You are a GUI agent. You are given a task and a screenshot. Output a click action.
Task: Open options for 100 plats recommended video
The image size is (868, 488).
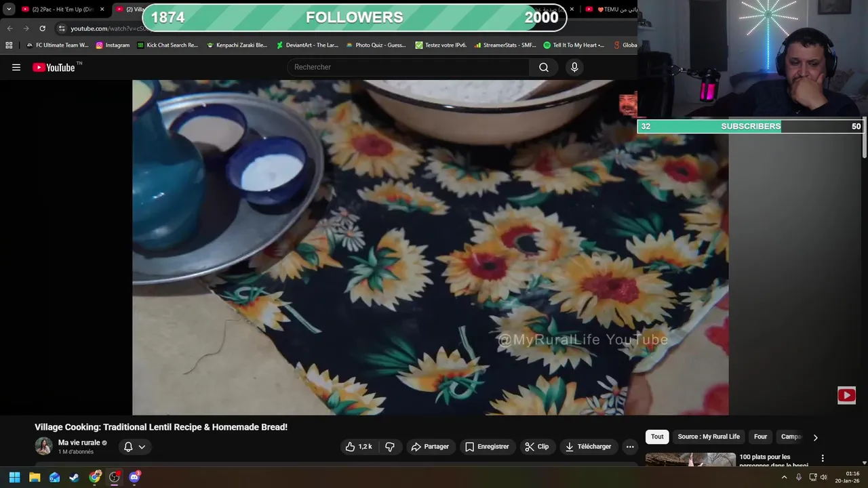click(x=823, y=458)
